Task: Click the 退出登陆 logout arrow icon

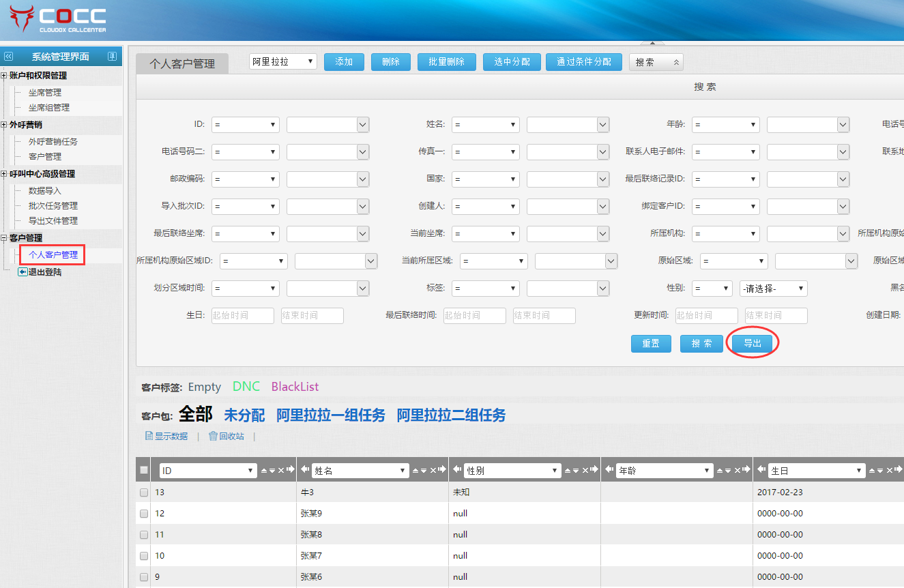Action: click(23, 271)
